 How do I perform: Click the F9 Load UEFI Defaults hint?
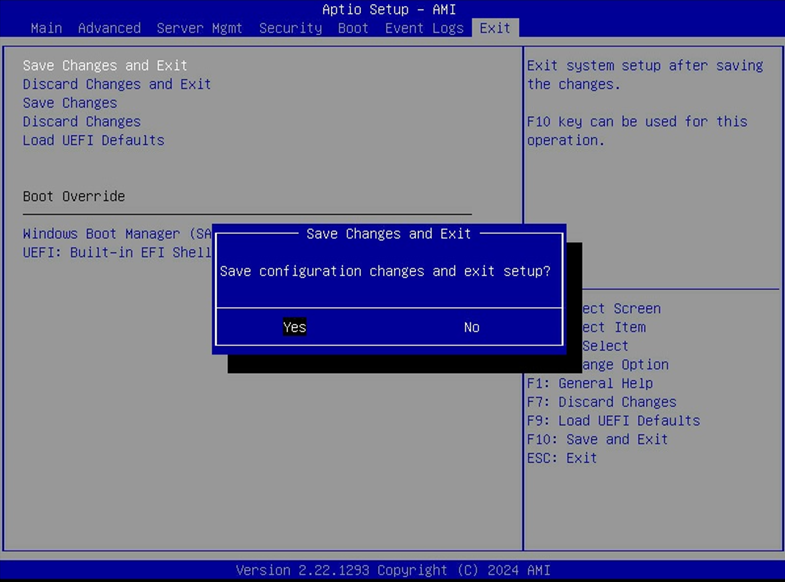613,421
